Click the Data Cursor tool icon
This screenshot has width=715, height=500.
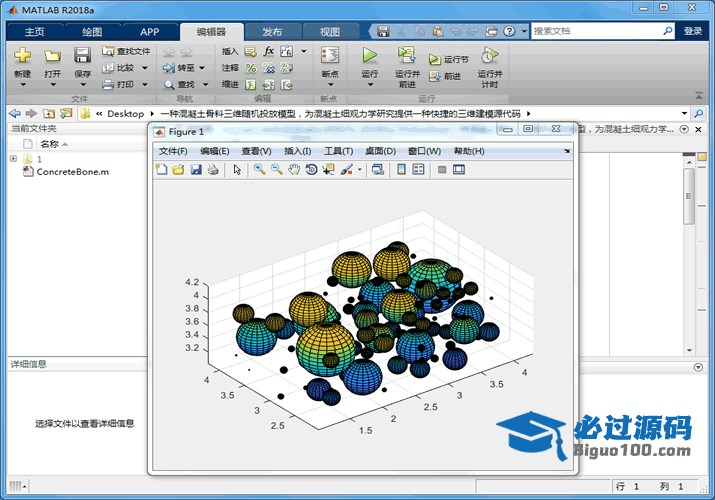click(x=328, y=170)
